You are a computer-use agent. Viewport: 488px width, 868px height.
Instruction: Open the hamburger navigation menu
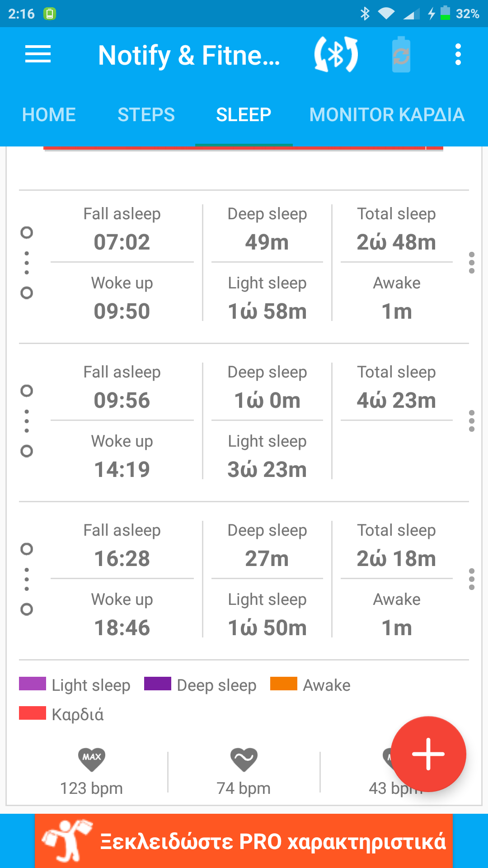pyautogui.click(x=38, y=55)
